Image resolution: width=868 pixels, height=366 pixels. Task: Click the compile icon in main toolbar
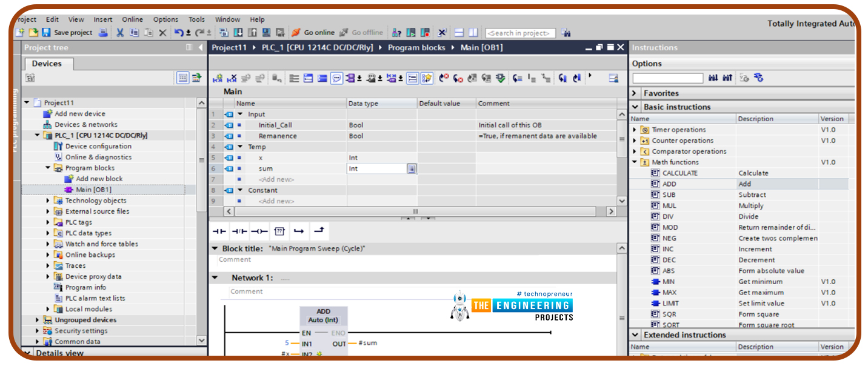pos(224,33)
